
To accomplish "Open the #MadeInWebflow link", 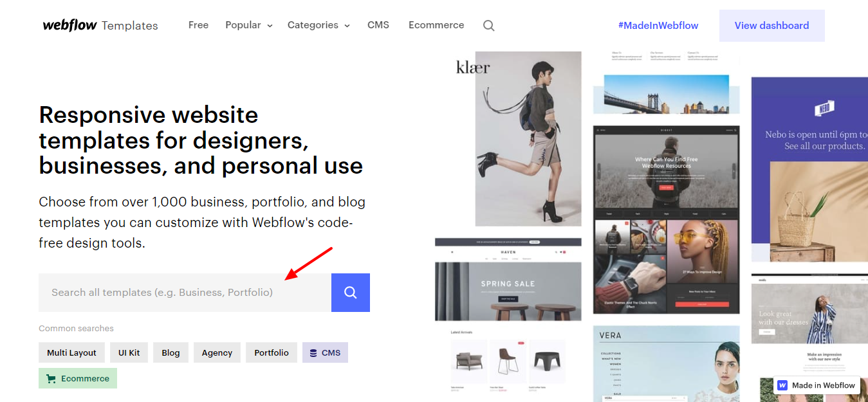I will (x=658, y=26).
